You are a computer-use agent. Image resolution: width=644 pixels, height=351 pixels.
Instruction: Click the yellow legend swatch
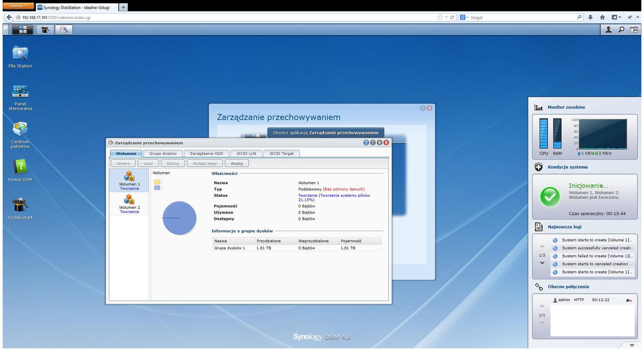[x=157, y=182]
